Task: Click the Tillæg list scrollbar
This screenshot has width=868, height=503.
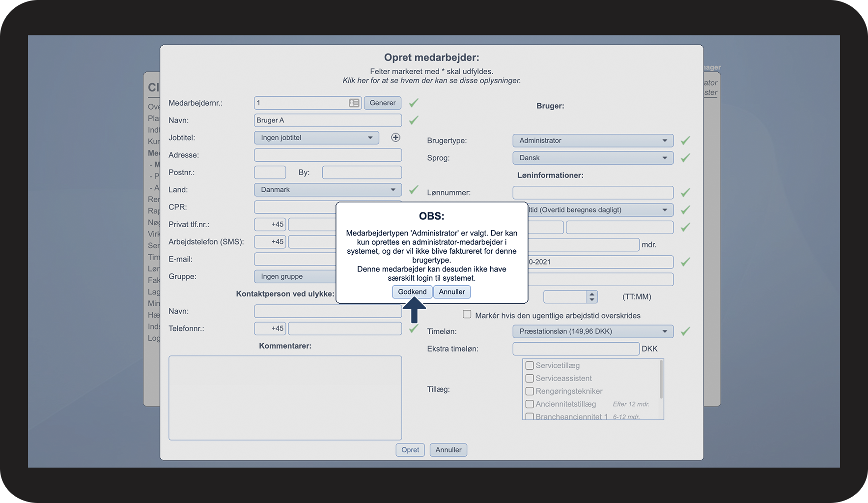Action: coord(661,379)
